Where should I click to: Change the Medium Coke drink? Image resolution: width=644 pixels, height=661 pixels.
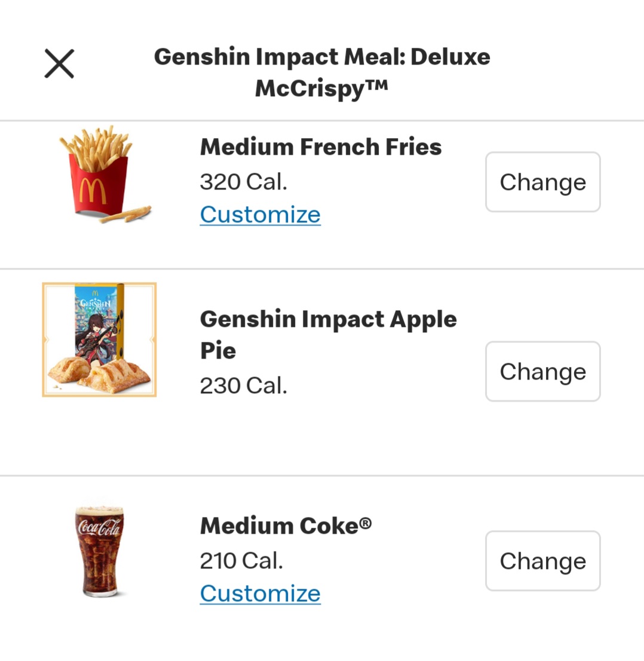(542, 561)
